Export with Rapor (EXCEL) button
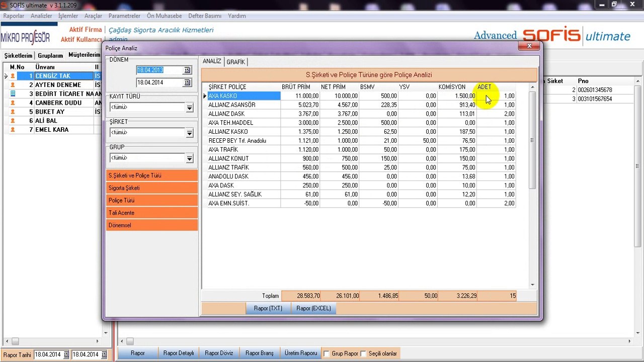The height and width of the screenshot is (362, 644). [313, 308]
